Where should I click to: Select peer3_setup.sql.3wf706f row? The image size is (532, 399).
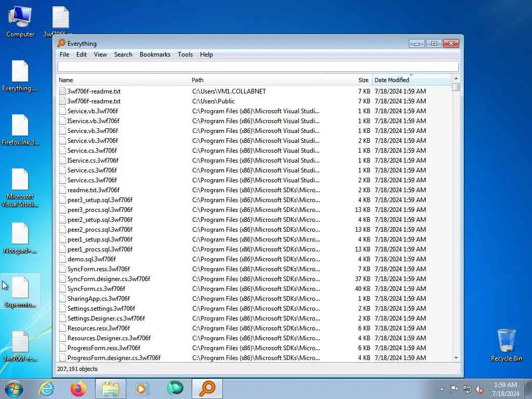coord(254,200)
